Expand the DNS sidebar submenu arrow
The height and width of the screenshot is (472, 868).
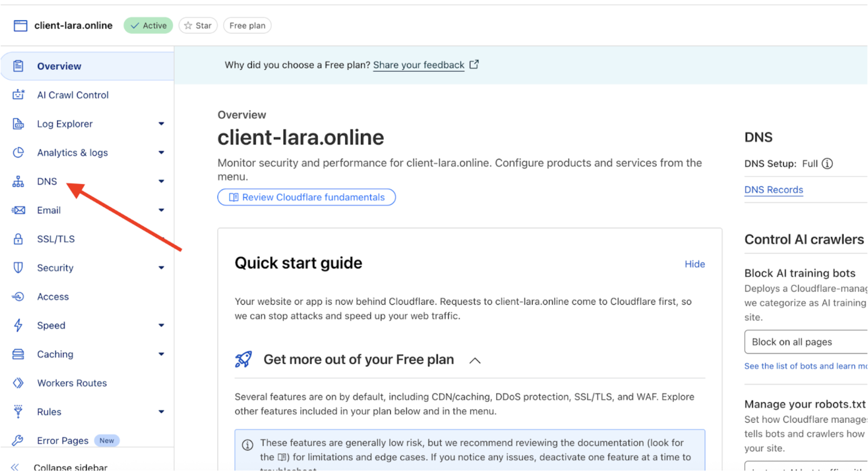click(x=161, y=181)
